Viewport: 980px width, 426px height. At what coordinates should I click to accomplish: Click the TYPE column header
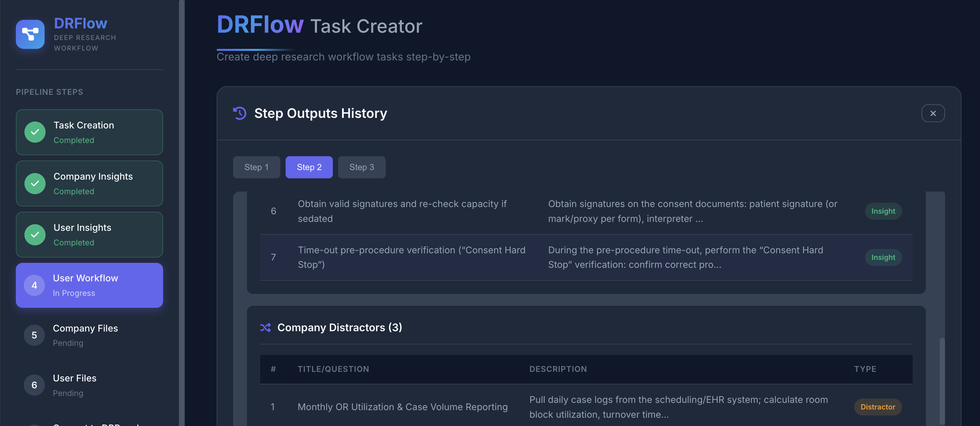pyautogui.click(x=865, y=369)
